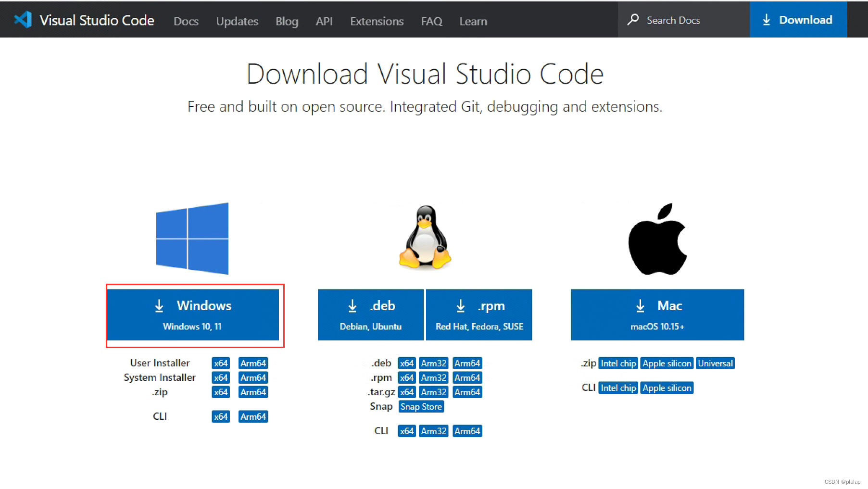The image size is (868, 489).
Task: Click the Search Docs input field
Action: 684,20
